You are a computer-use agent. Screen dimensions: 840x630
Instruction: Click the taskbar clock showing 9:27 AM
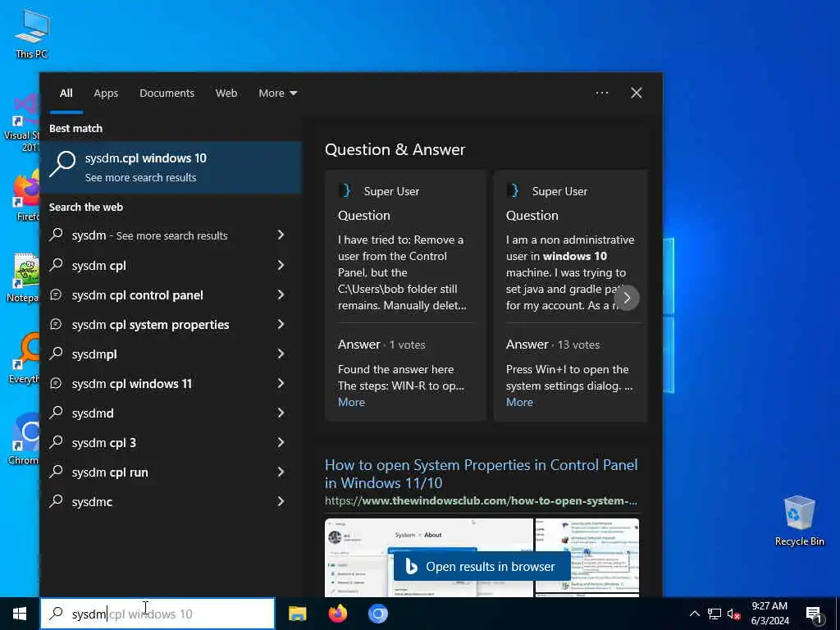pyautogui.click(x=769, y=614)
